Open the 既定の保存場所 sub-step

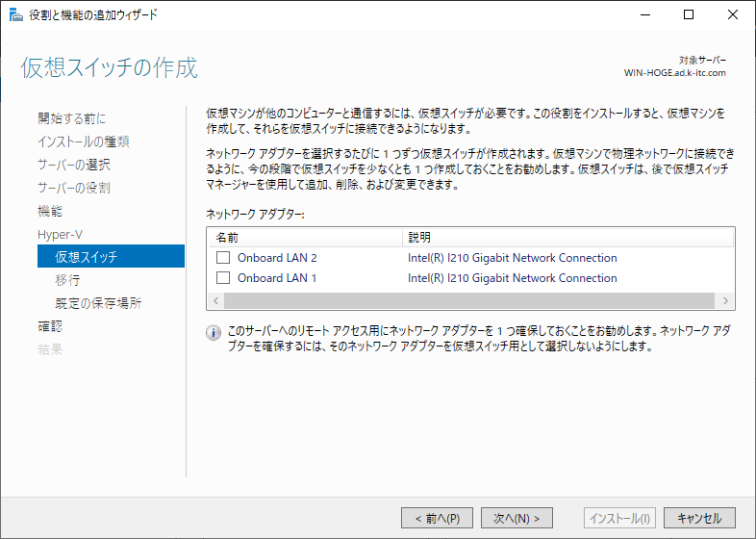pos(98,303)
